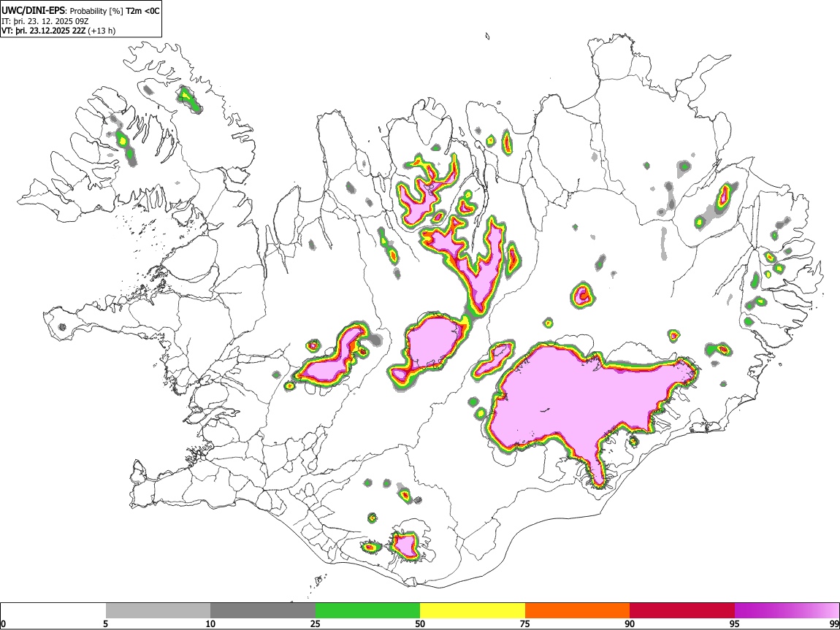Screen dimensions: 840x630
Task: Click the UWC/DINI-EPS title text
Action: [x=33, y=11]
